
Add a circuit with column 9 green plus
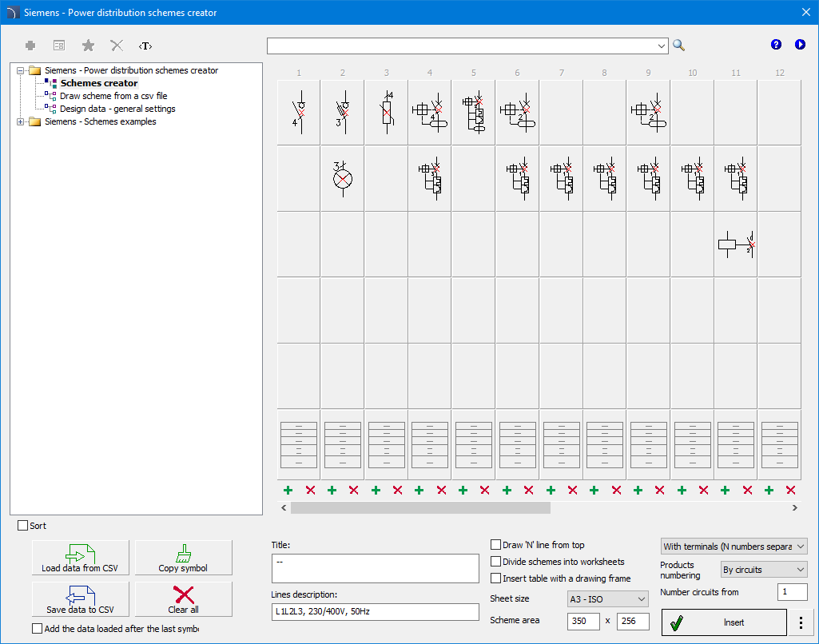(x=638, y=490)
